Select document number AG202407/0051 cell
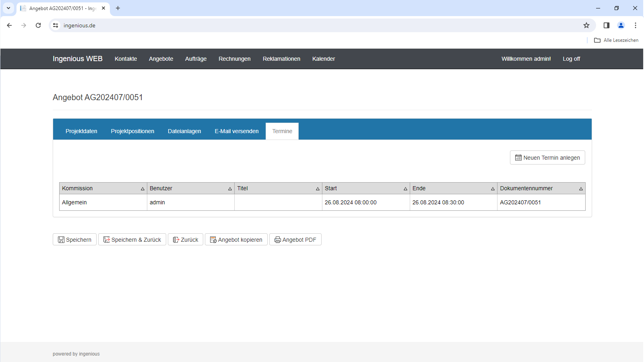The width and height of the screenshot is (644, 362). (541, 202)
